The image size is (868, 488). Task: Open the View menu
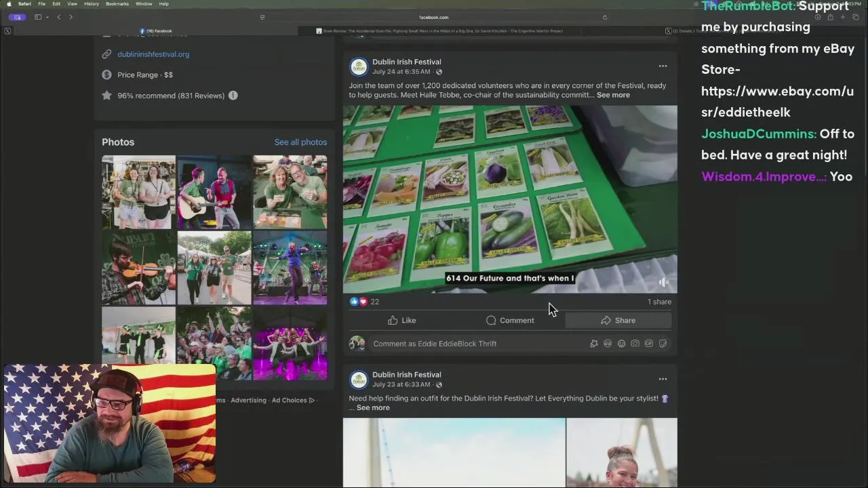[72, 4]
